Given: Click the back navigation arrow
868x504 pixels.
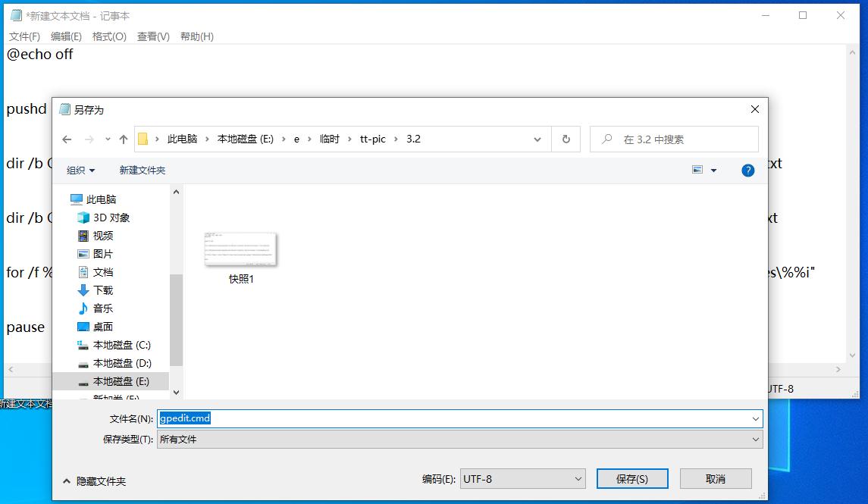Looking at the screenshot, I should (67, 139).
